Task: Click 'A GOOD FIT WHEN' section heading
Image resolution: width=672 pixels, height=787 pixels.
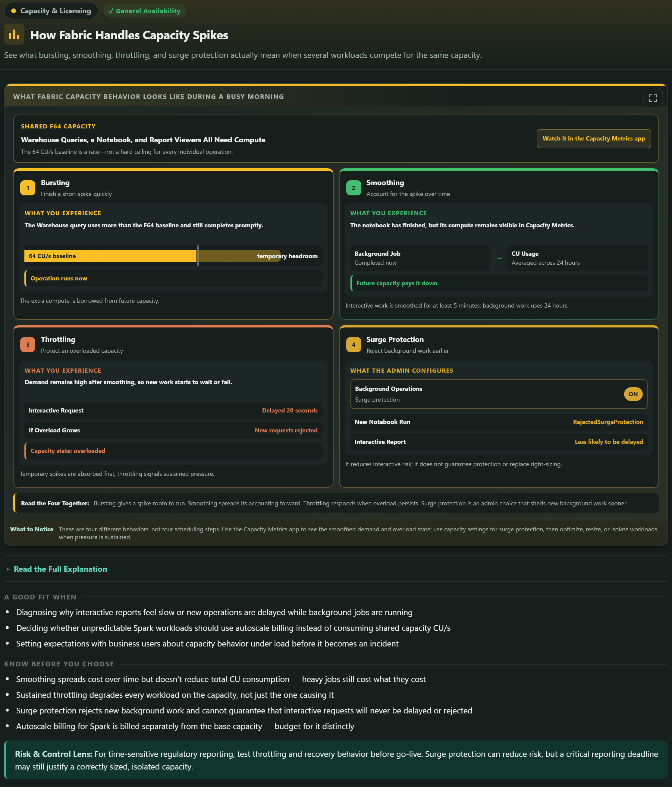Action: [x=40, y=597]
